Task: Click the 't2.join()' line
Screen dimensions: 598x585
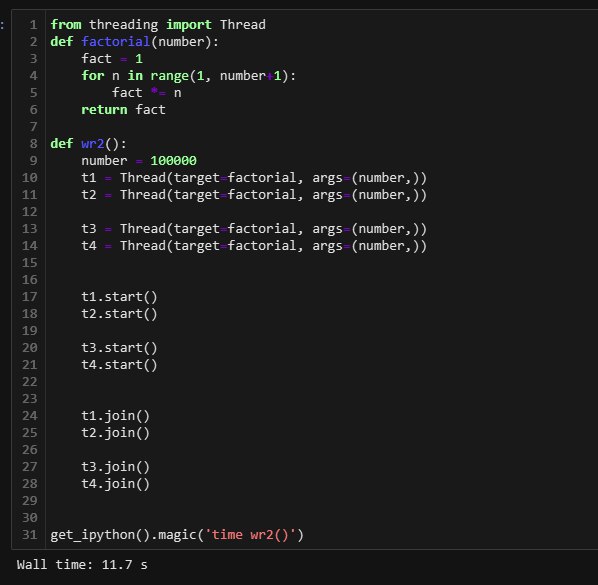Action: pyautogui.click(x=116, y=433)
